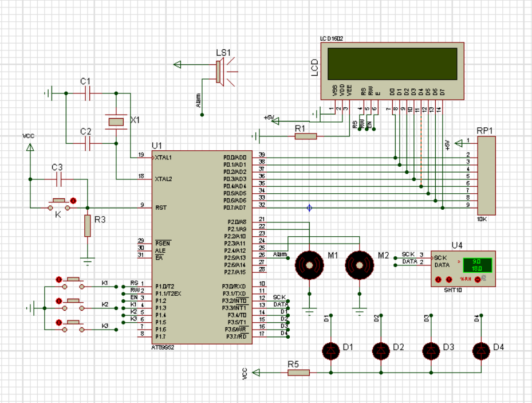Select resistor R1 below the LCD
Viewport: 532px width, 403px height.
click(x=305, y=136)
